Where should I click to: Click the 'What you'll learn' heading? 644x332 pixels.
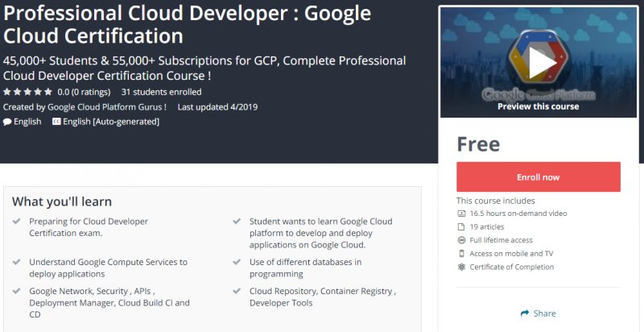[62, 201]
